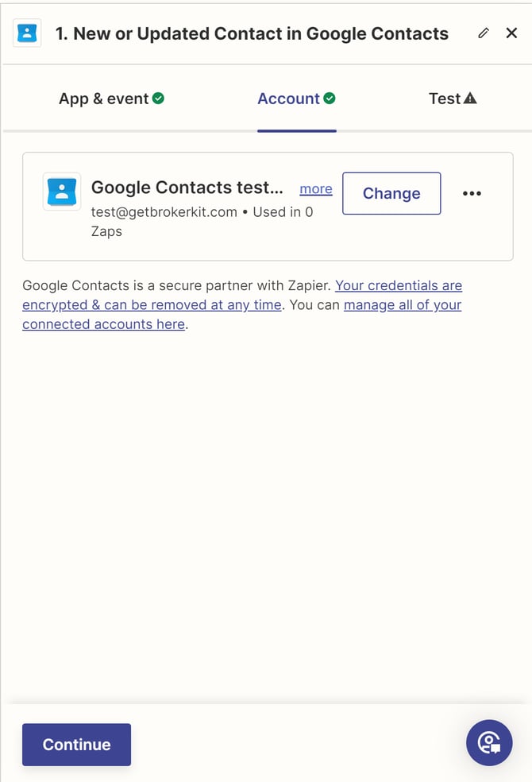The height and width of the screenshot is (782, 532).
Task: Click the test@getbrokerkit.com account email text
Action: (164, 212)
